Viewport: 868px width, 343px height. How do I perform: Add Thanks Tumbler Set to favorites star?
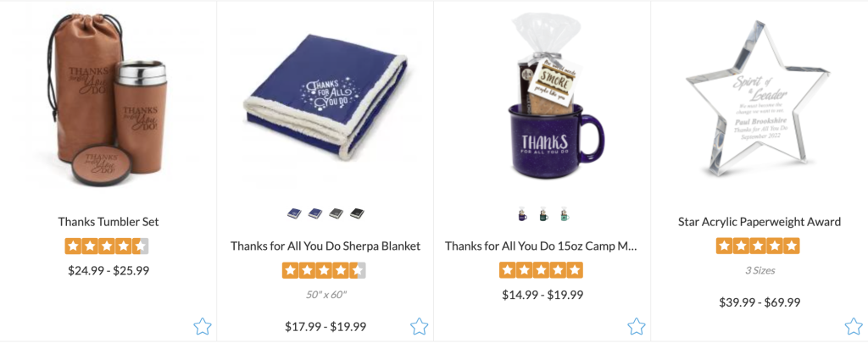pyautogui.click(x=203, y=326)
